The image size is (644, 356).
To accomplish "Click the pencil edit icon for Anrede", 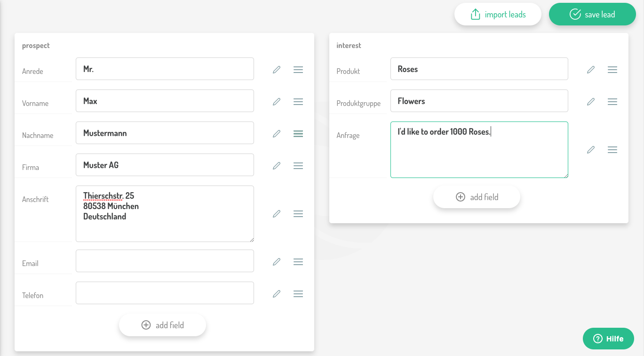I will coord(277,70).
